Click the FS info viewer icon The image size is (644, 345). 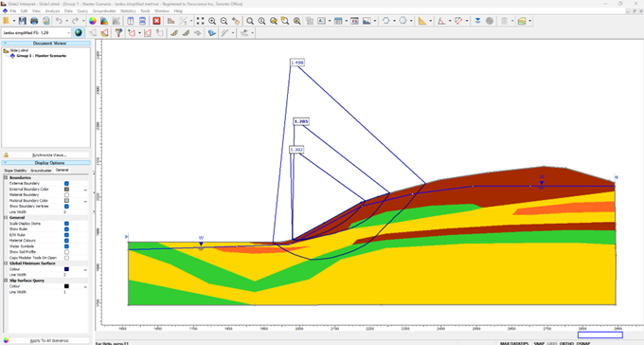354,21
